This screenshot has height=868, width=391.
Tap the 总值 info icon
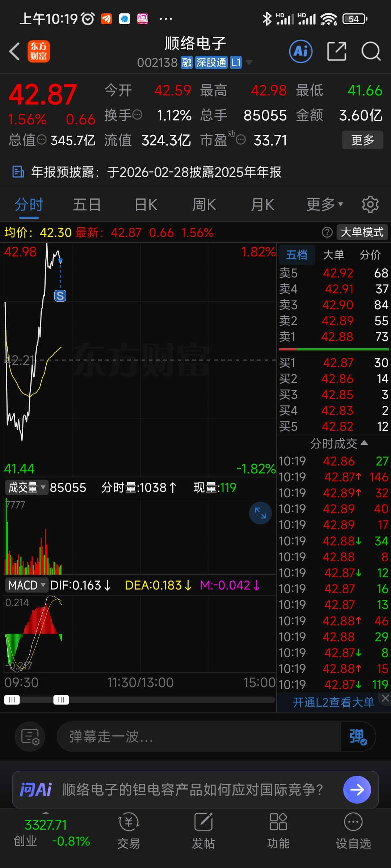pyautogui.click(x=42, y=140)
